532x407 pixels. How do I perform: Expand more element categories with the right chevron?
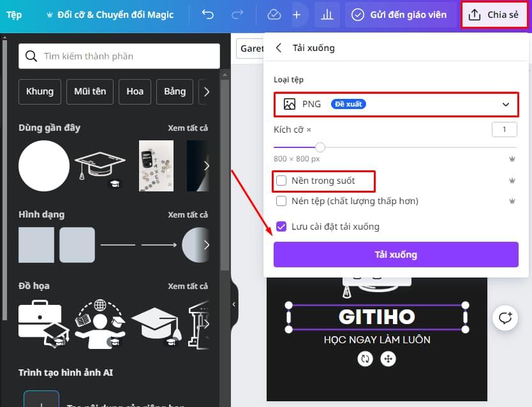point(206,91)
